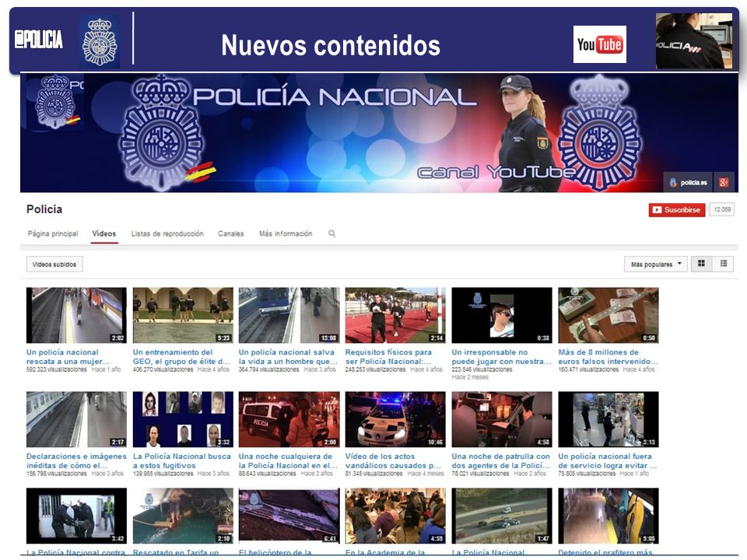Click the 'Nuevos contenidos' slide title

click(331, 45)
